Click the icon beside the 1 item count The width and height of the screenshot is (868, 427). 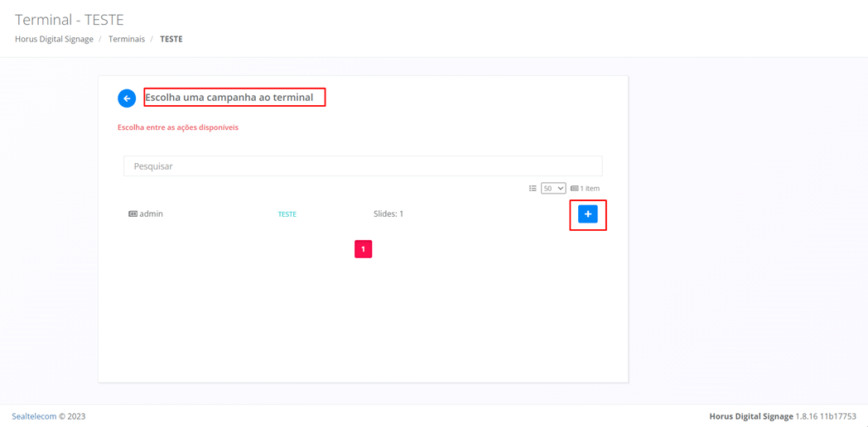[574, 189]
